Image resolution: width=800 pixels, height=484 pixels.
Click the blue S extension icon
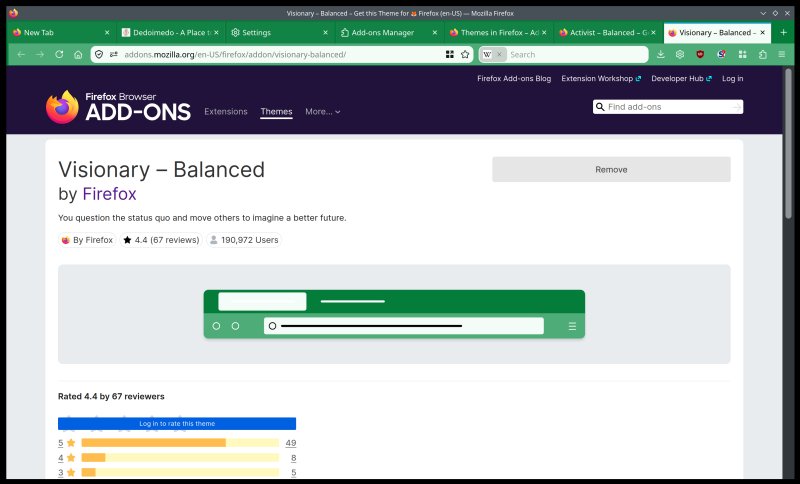coord(721,55)
